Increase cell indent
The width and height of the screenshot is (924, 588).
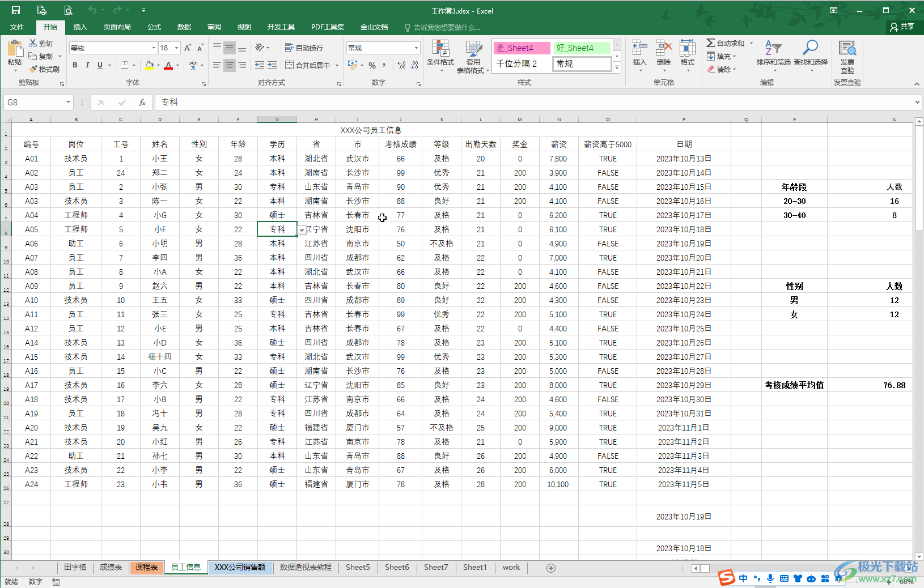point(272,65)
